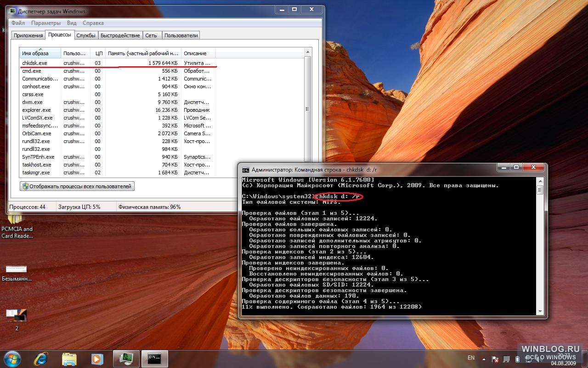Open desktop item named 2
The width and height of the screenshot is (588, 368).
pyautogui.click(x=17, y=320)
